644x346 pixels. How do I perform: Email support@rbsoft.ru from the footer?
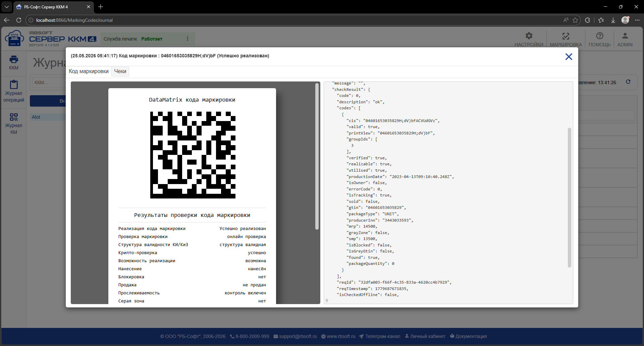pyautogui.click(x=295, y=336)
